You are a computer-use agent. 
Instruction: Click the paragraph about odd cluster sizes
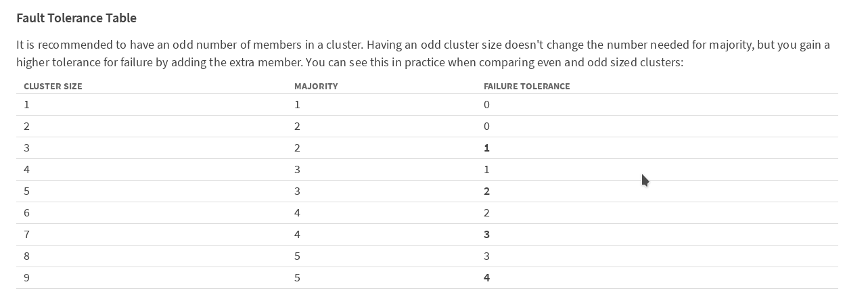coord(423,53)
